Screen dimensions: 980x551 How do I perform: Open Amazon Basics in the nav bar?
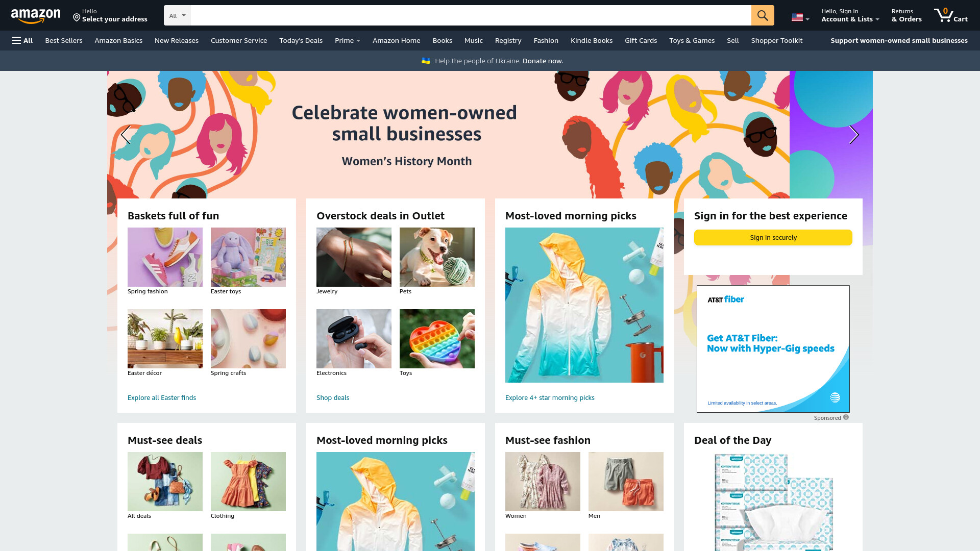pos(118,40)
